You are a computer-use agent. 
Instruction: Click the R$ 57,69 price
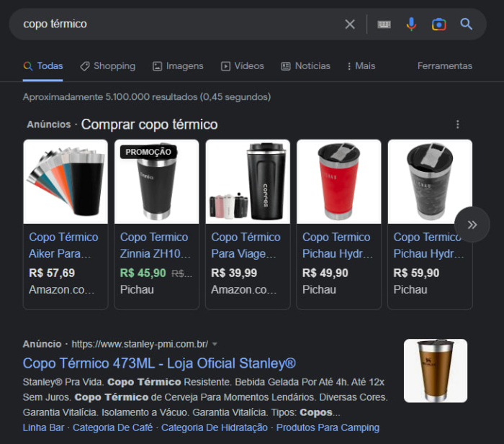52,273
